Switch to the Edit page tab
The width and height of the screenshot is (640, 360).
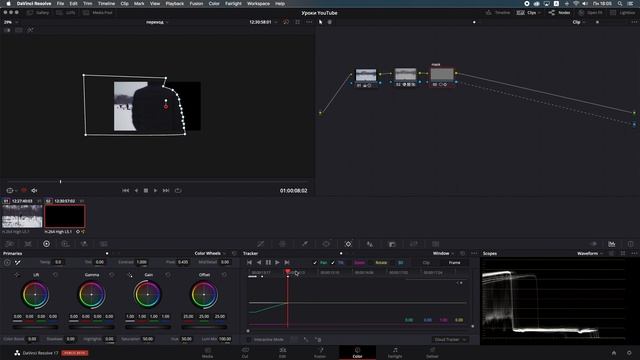282,353
